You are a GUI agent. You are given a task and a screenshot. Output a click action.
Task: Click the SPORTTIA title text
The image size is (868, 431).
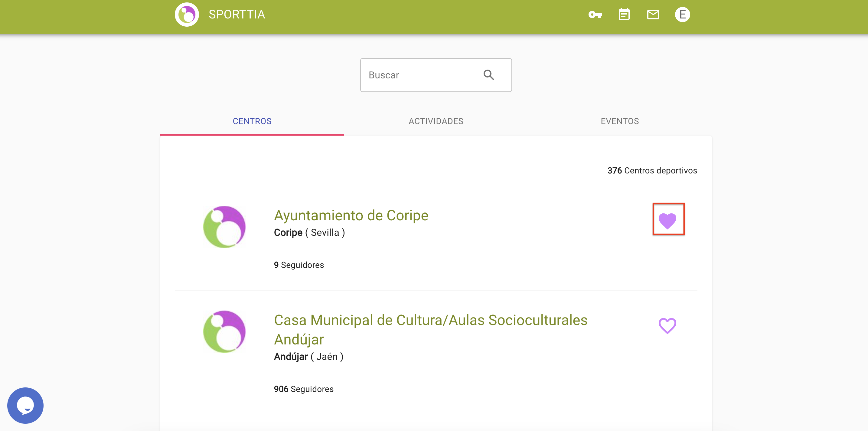[237, 15]
